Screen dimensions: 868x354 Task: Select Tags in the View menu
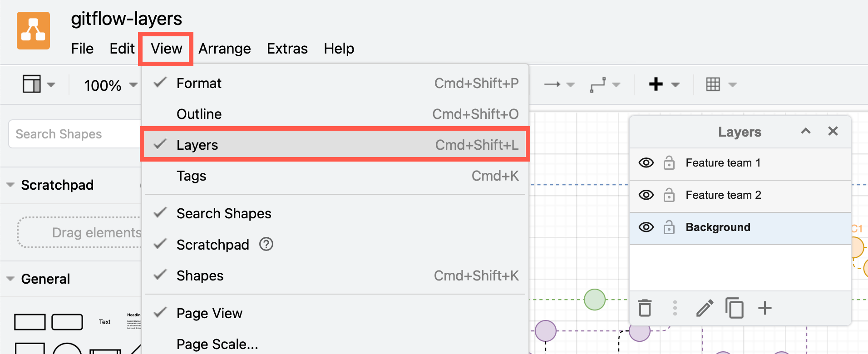click(x=191, y=176)
